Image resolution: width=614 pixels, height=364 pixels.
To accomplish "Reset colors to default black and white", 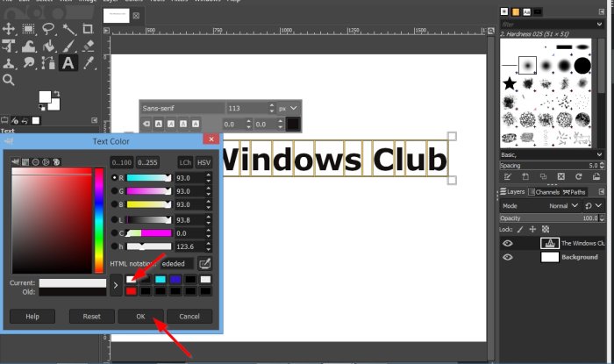I will point(41,107).
